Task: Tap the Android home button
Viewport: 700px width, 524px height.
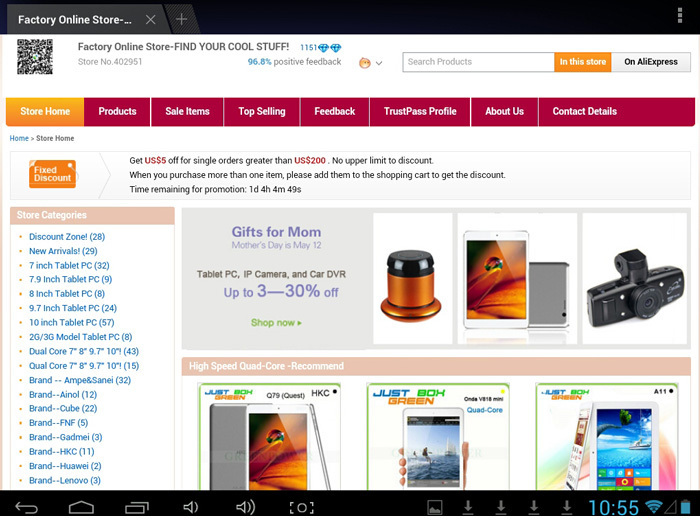Action: [x=81, y=507]
